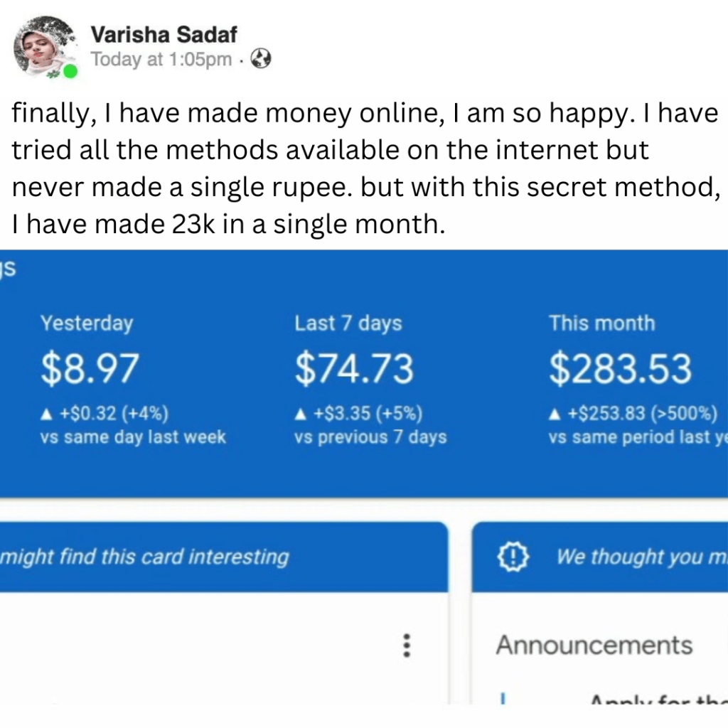
Task: Click the Announcements heading
Action: [594, 646]
